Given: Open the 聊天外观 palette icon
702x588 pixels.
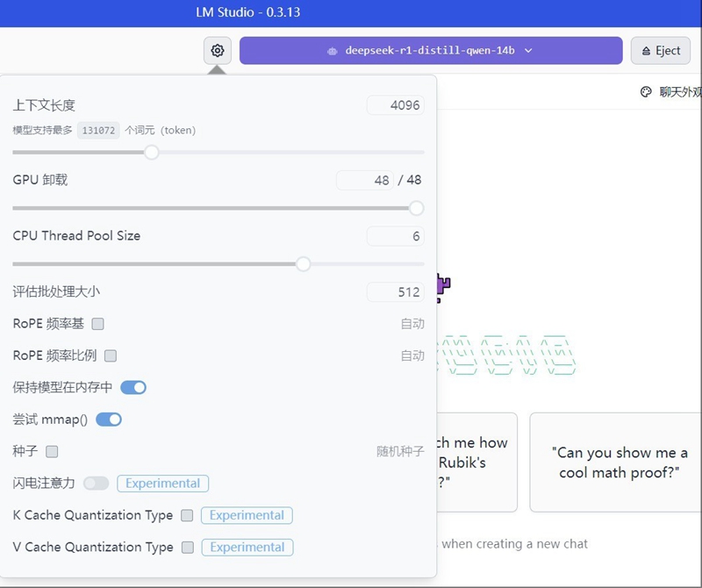Looking at the screenshot, I should click(x=646, y=92).
